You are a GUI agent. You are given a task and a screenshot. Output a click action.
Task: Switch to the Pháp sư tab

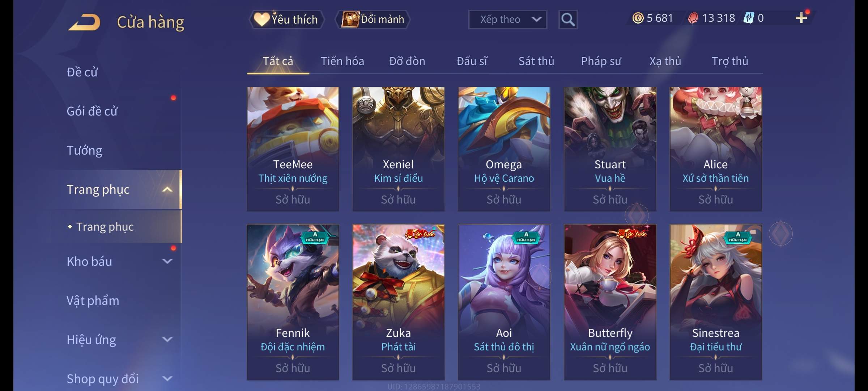tap(601, 61)
